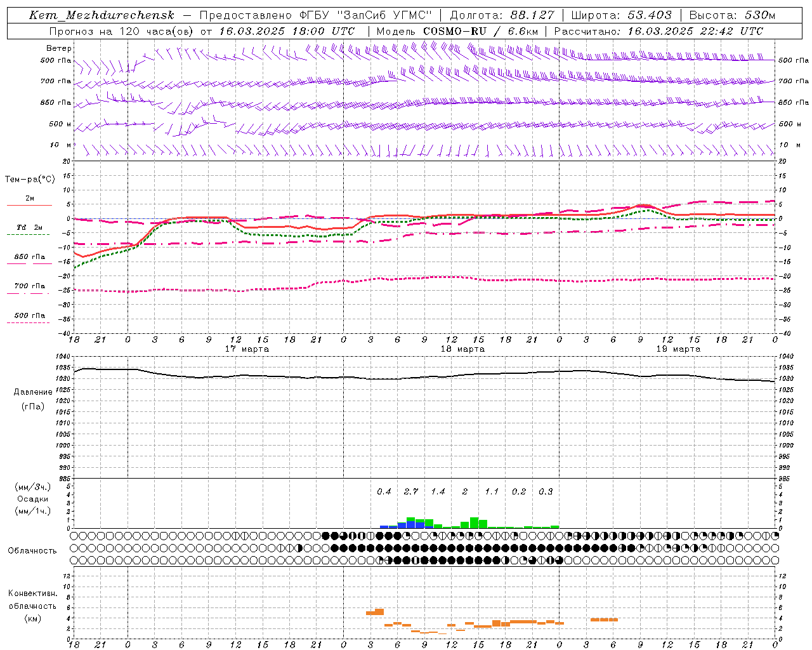This screenshot has width=812, height=650.
Task: Click the '2.7' three-hour precipitation total
Action: [x=411, y=491]
